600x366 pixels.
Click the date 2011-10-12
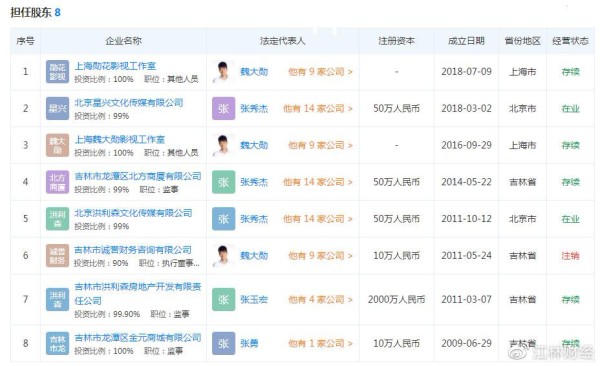tap(466, 219)
